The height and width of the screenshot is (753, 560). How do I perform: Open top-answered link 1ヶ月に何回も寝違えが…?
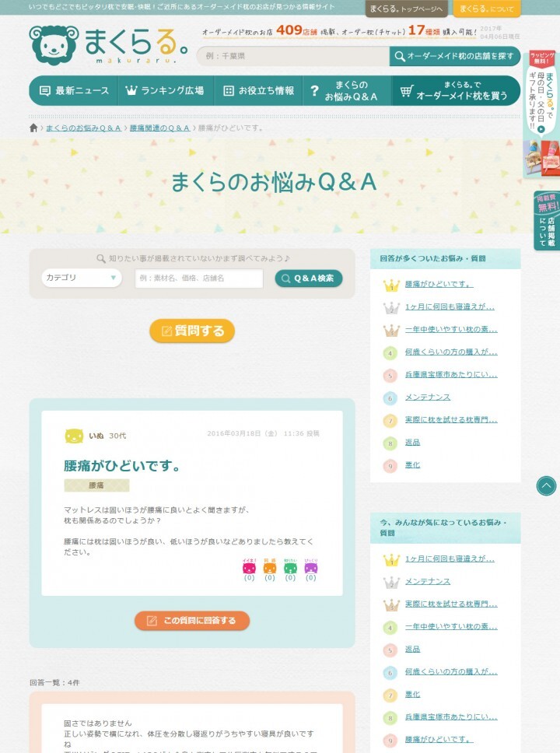pos(450,306)
